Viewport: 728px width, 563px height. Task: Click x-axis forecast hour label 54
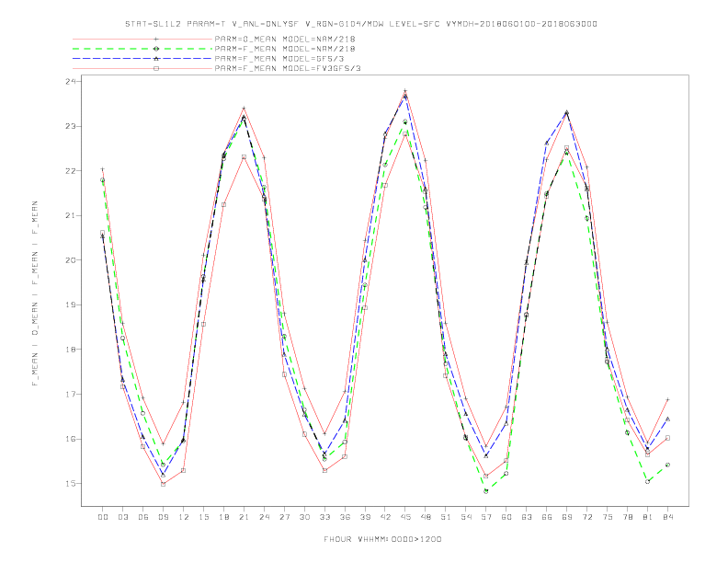click(466, 517)
